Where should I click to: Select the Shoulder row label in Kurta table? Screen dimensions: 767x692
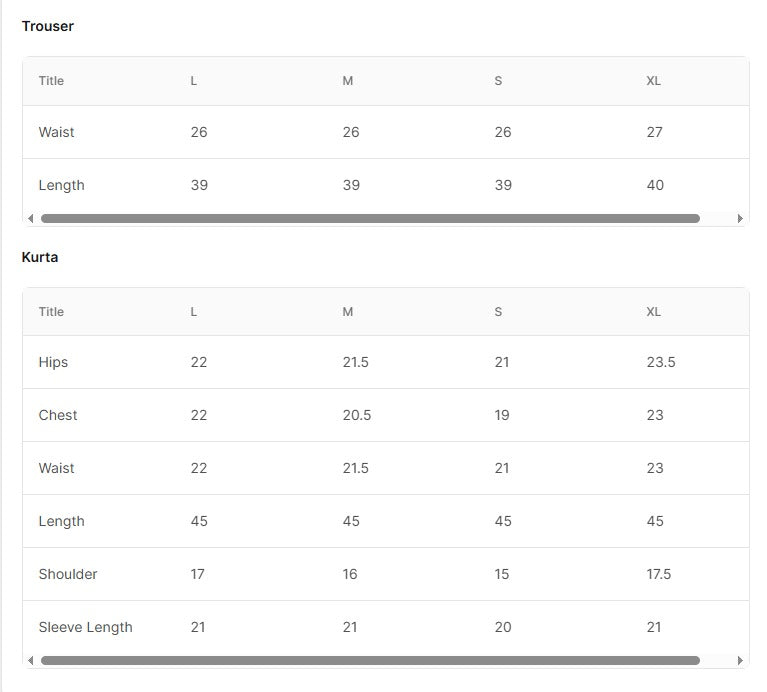(x=68, y=574)
